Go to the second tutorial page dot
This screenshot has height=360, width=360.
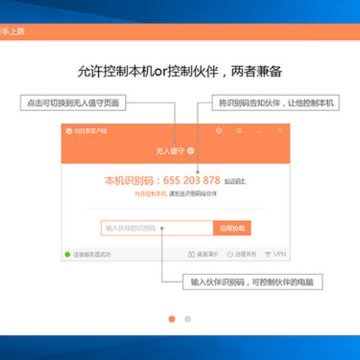tap(188, 319)
